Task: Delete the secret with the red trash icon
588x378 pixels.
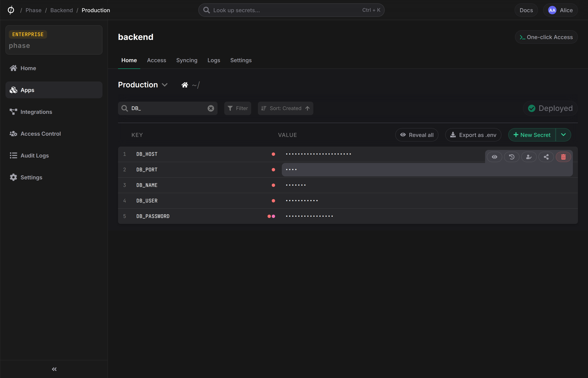Action: point(563,157)
